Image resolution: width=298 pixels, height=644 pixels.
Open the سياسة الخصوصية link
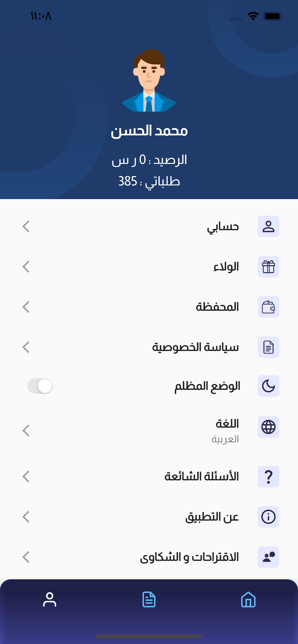(195, 347)
